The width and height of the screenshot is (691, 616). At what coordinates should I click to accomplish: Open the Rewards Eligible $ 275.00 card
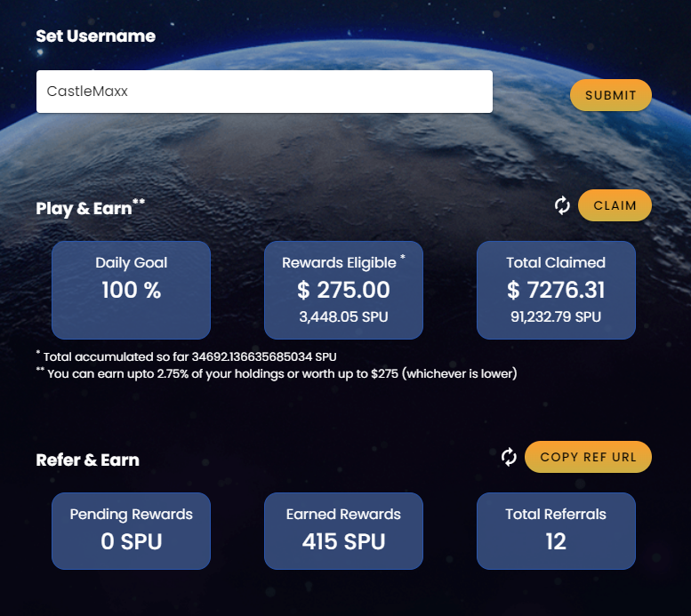344,290
